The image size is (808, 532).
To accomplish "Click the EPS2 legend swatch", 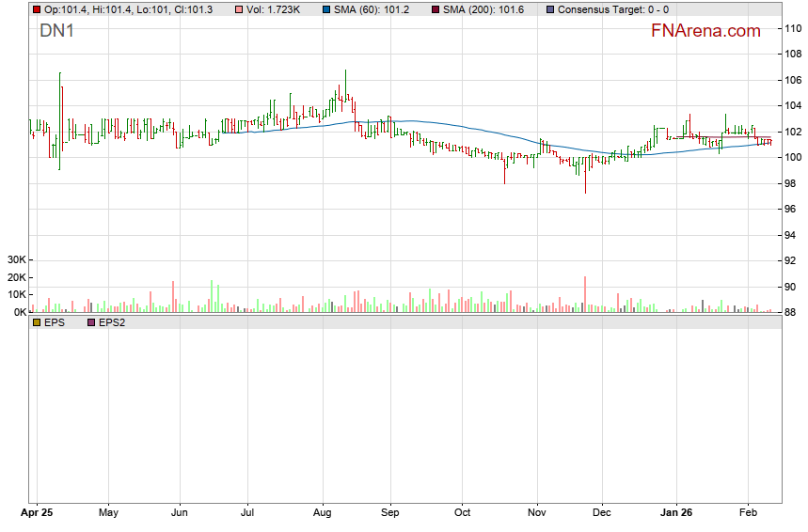I will click(91, 322).
